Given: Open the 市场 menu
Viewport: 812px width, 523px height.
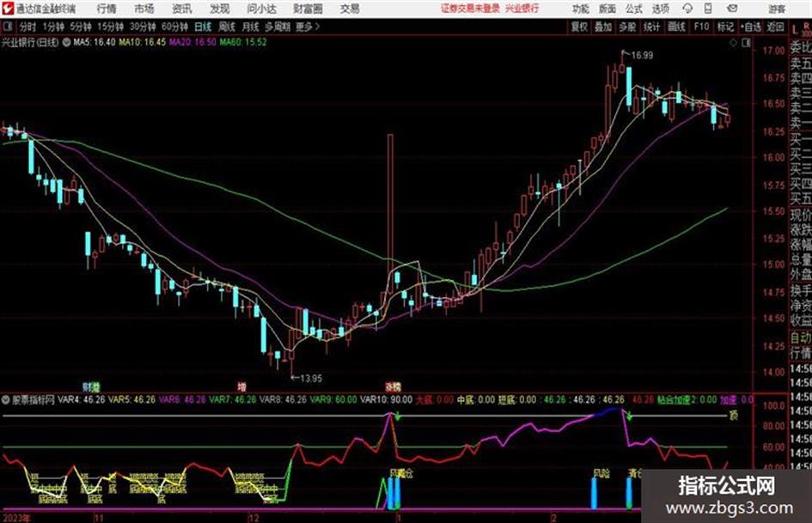Looking at the screenshot, I should coord(144,9).
